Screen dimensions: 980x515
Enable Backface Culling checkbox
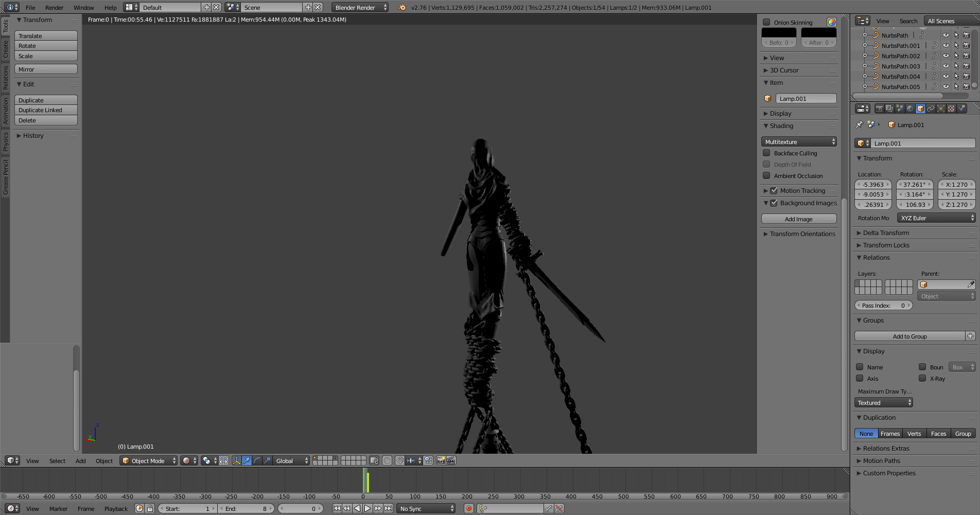(x=766, y=153)
